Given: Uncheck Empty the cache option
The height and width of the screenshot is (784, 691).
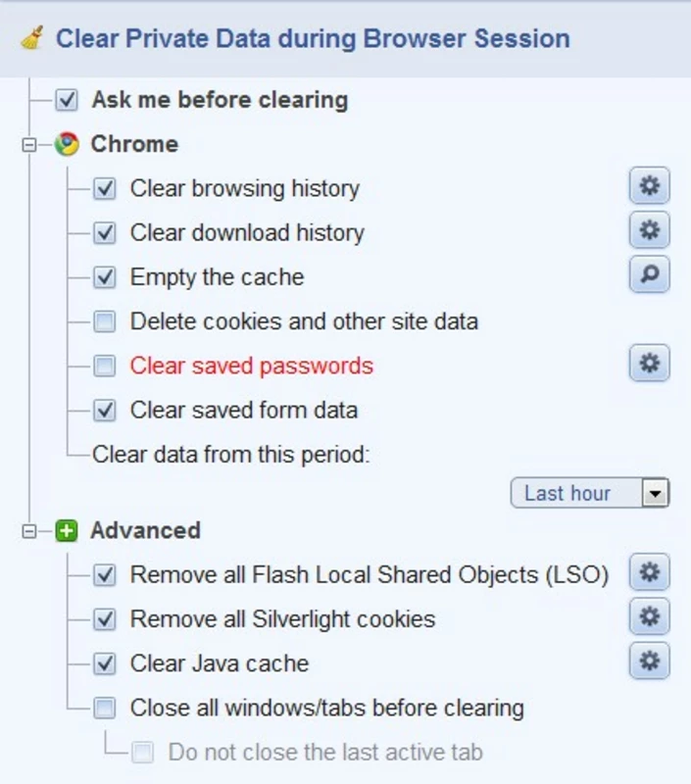Looking at the screenshot, I should (x=105, y=277).
